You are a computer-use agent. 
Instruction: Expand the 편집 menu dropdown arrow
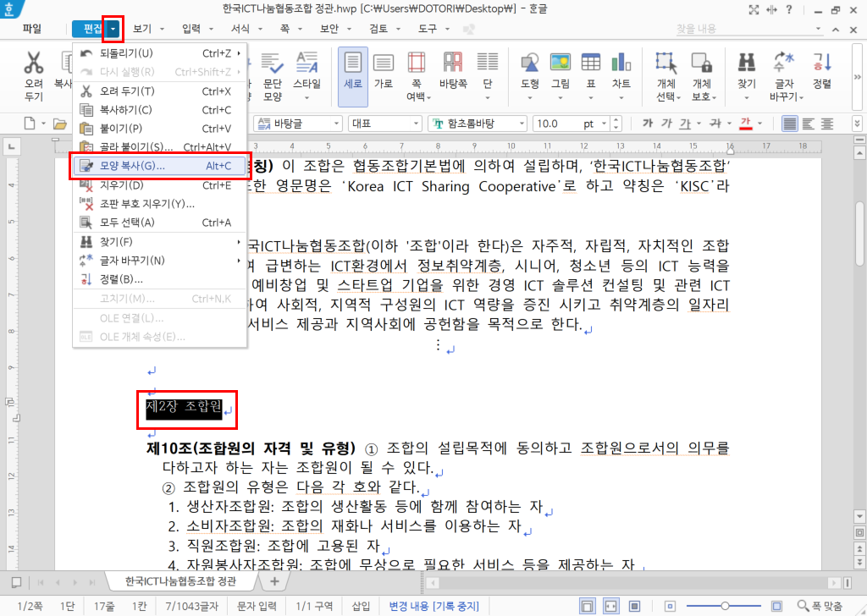pyautogui.click(x=113, y=29)
